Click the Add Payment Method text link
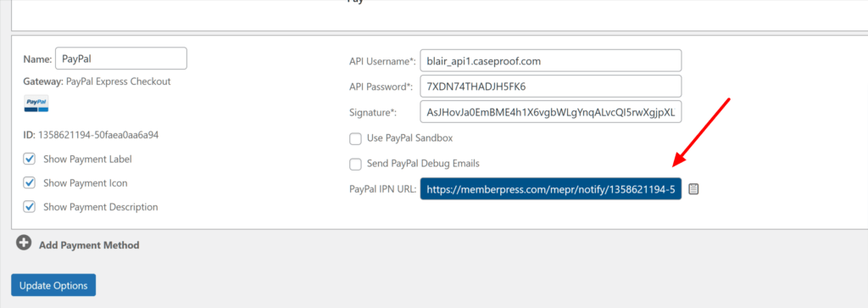The width and height of the screenshot is (868, 308). [x=89, y=245]
